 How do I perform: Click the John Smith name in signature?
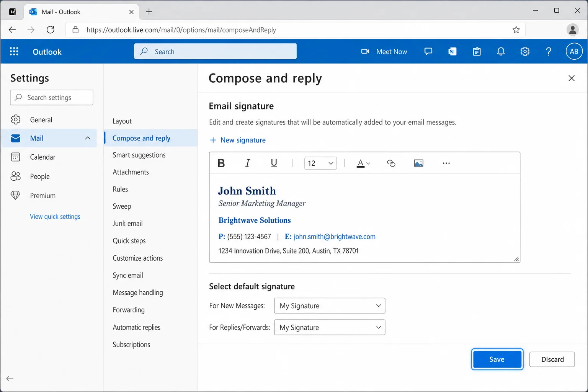coord(247,191)
